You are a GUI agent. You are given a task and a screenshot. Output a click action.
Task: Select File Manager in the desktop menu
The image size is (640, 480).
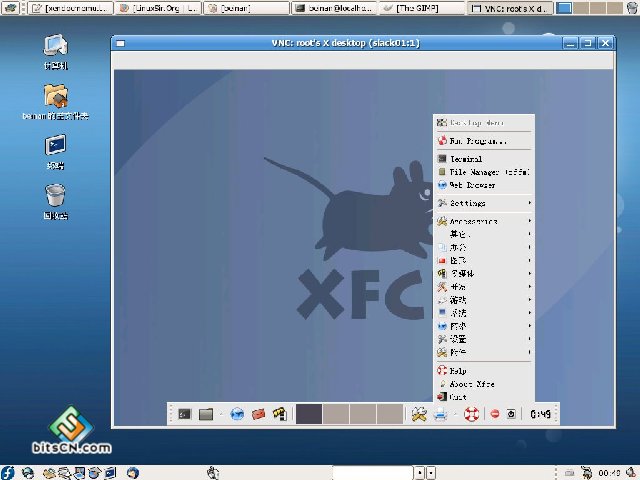pos(484,172)
